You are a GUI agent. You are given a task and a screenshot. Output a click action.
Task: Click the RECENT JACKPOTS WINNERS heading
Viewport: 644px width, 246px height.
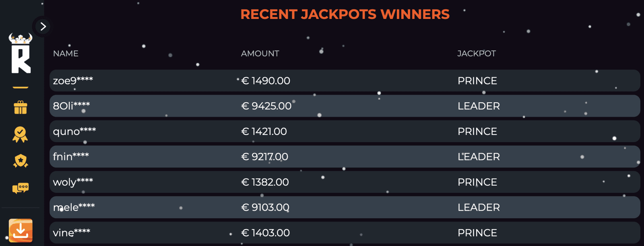tap(345, 14)
